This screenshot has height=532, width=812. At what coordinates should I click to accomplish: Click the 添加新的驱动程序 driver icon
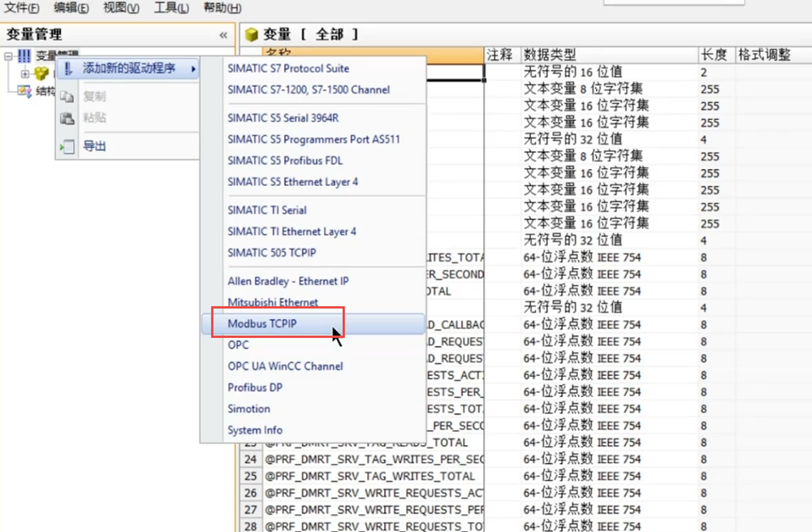click(x=68, y=69)
